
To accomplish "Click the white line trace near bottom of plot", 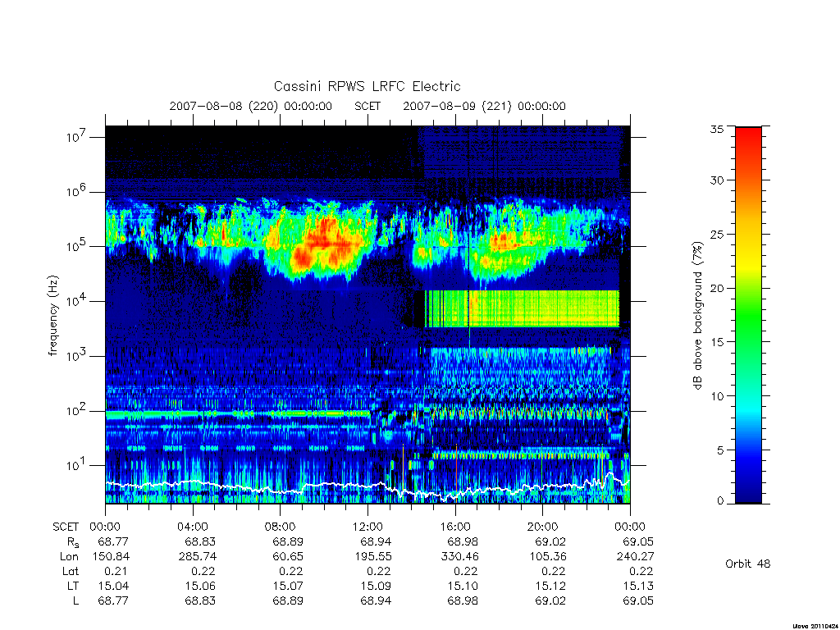I will coord(367,486).
